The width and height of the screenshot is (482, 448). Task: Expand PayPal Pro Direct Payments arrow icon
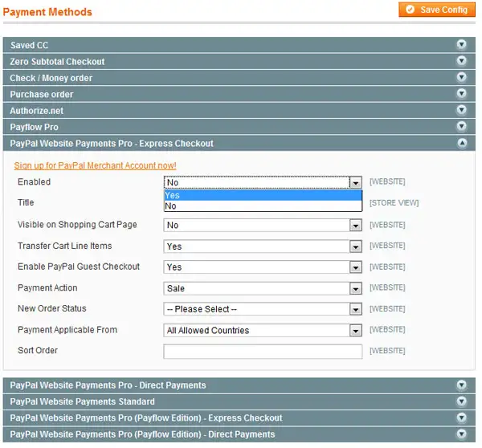(x=461, y=385)
